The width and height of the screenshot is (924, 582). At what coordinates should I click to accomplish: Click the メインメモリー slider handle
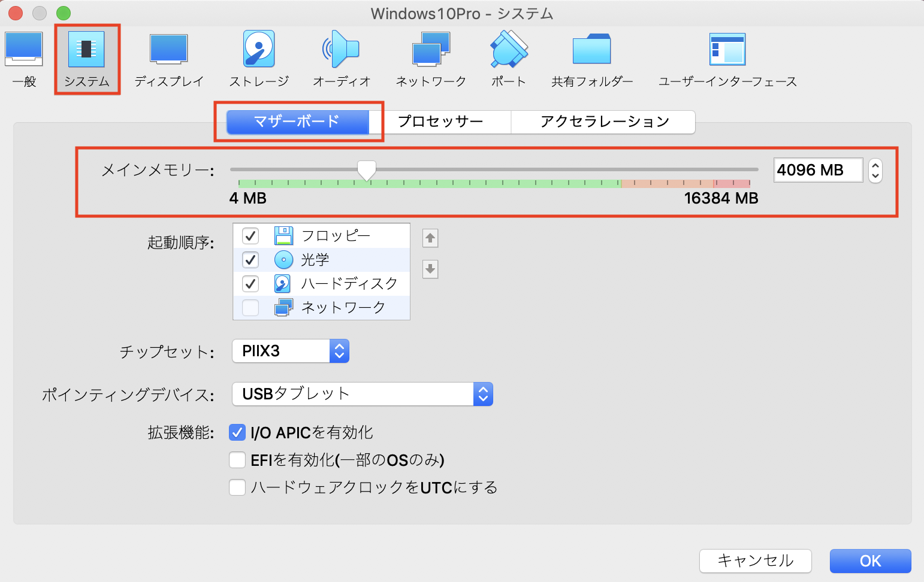pos(367,170)
